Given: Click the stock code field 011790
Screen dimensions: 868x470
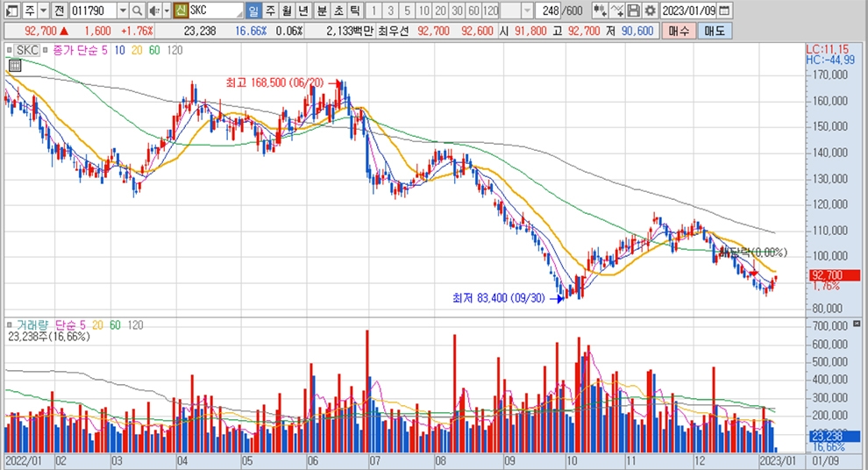Looking at the screenshot, I should [92, 10].
